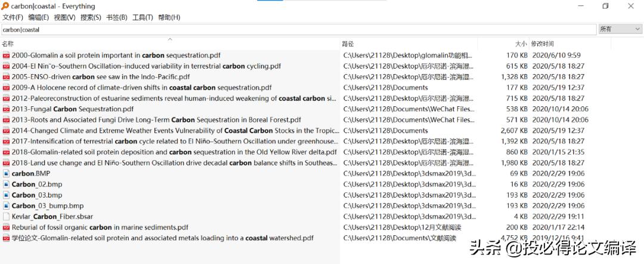Viewport: 644px width, 264px height.
Task: Click the Carbon_02.bmp file icon
Action: tap(6, 185)
